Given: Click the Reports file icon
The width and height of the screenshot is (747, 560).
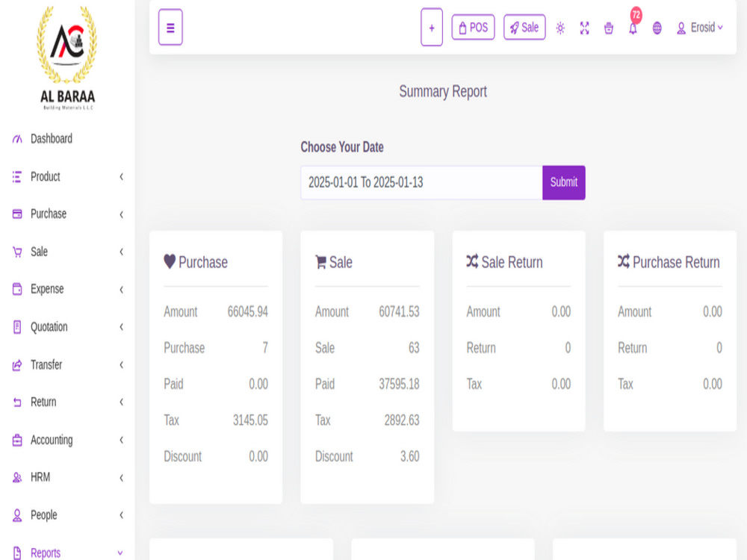Looking at the screenshot, I should [x=17, y=553].
